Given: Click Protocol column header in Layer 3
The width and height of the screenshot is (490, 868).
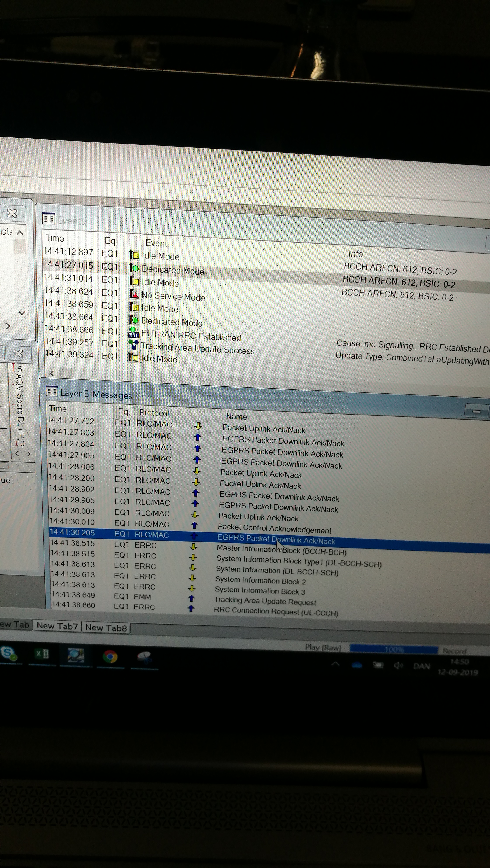Looking at the screenshot, I should [x=154, y=413].
